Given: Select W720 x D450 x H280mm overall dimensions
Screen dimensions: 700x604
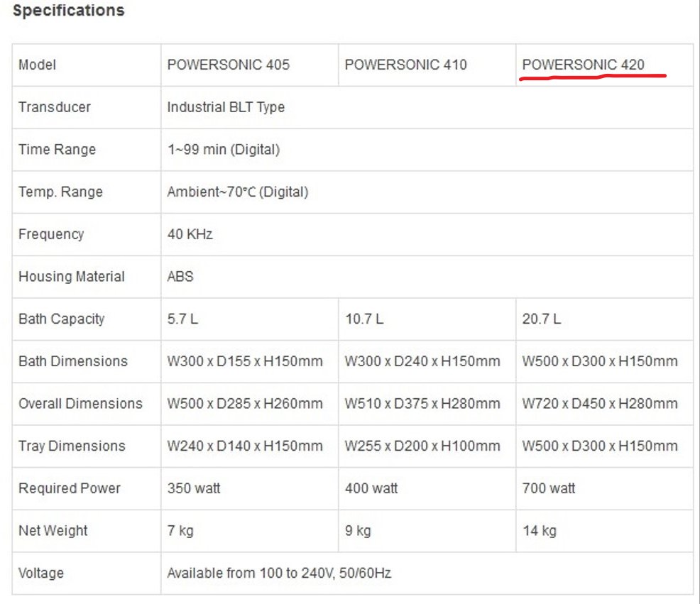Looking at the screenshot, I should 599,404.
